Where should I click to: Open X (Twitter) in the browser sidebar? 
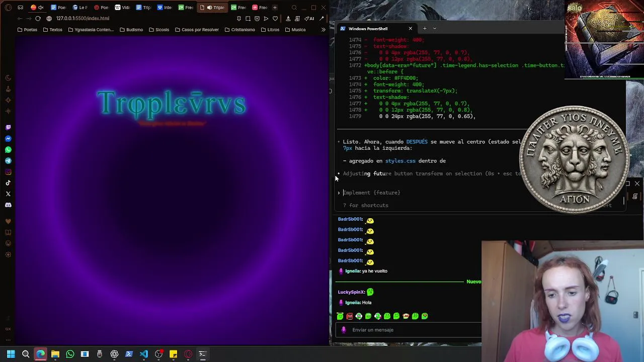[x=8, y=194]
